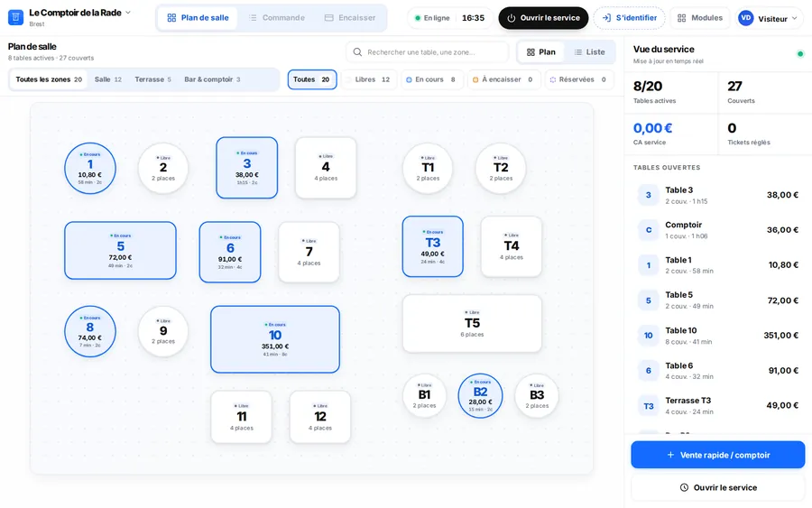Image resolution: width=812 pixels, height=508 pixels.
Task: Select bar seat B1
Action: [x=424, y=396]
